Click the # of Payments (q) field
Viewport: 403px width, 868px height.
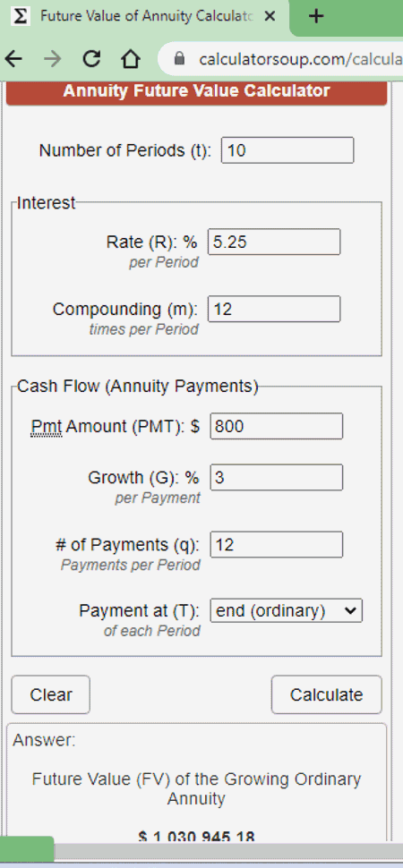click(276, 545)
